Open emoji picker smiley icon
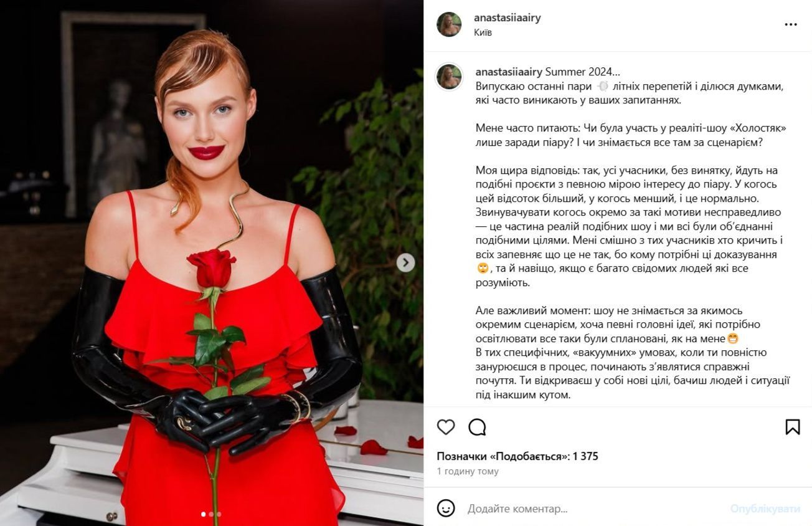Screen dimensions: 812x526 pos(446,508)
